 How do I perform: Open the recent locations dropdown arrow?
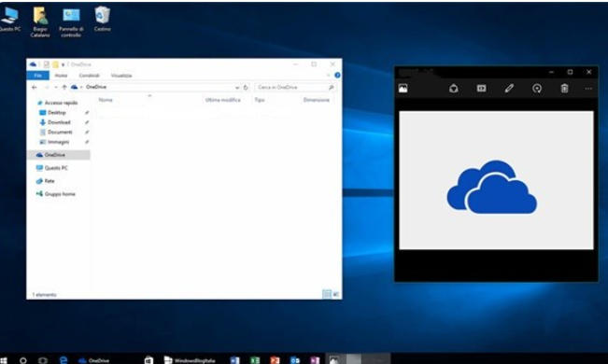tap(56, 88)
